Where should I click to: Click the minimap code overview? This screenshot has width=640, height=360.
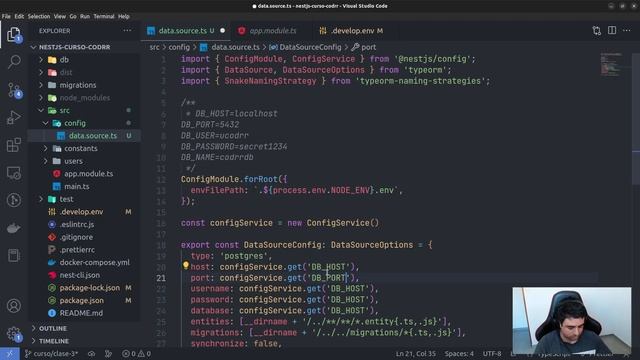click(611, 64)
